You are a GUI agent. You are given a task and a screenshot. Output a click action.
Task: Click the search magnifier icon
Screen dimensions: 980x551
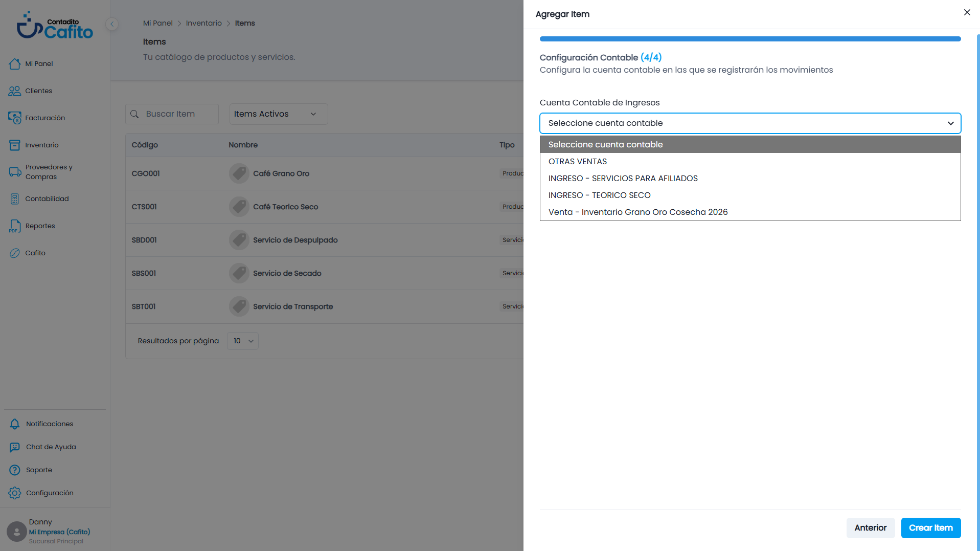134,114
